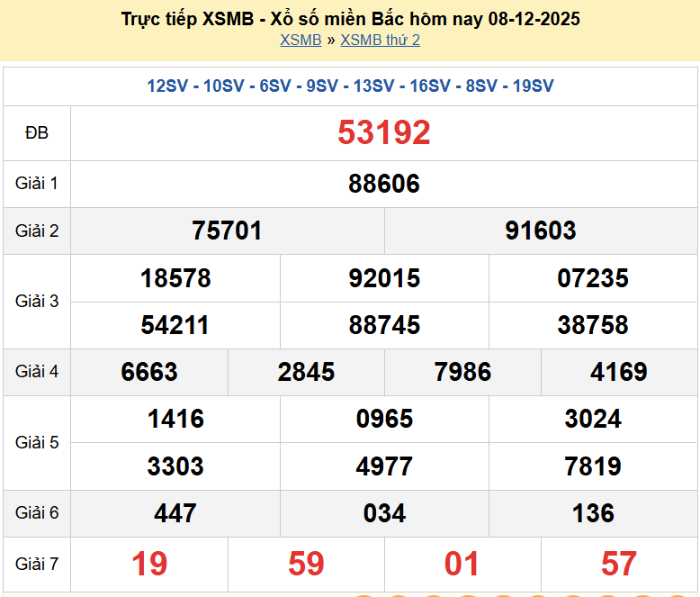Click Giải 4 number 6663
Screen dimensions: 700x597
tap(149, 372)
